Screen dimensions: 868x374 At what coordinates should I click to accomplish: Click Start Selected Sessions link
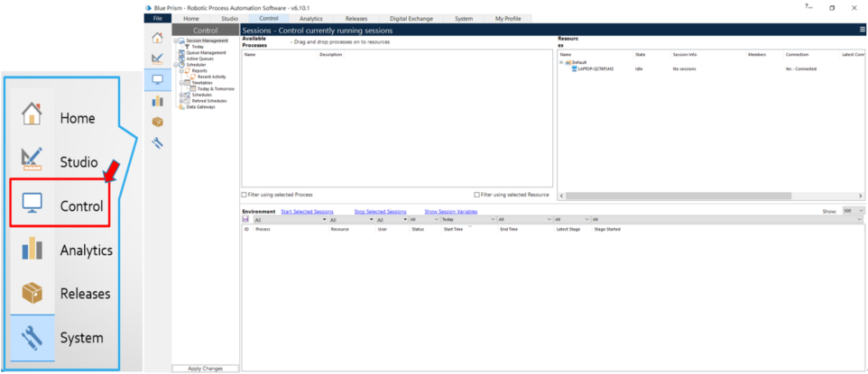308,212
